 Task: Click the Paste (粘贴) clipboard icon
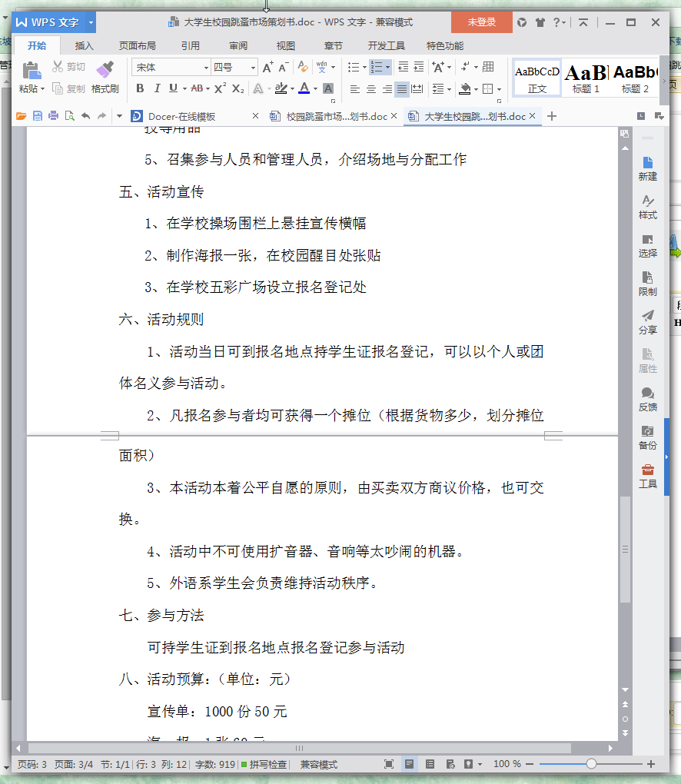click(x=32, y=71)
